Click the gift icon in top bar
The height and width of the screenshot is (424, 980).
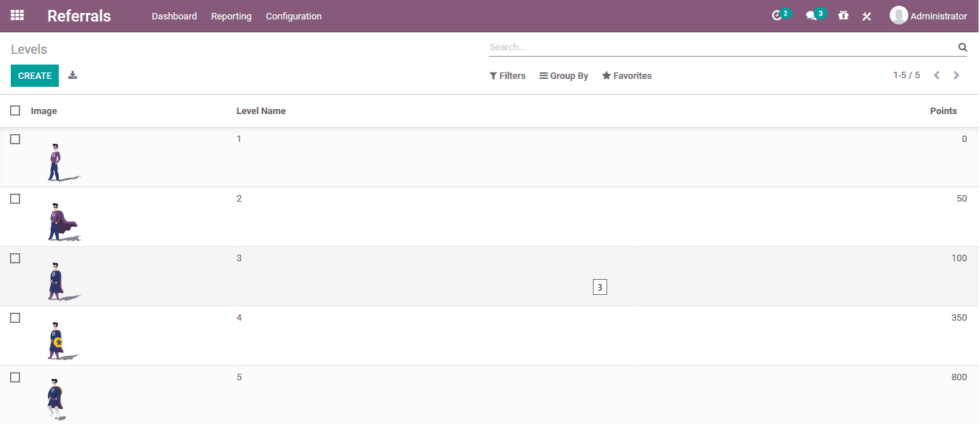pyautogui.click(x=843, y=16)
